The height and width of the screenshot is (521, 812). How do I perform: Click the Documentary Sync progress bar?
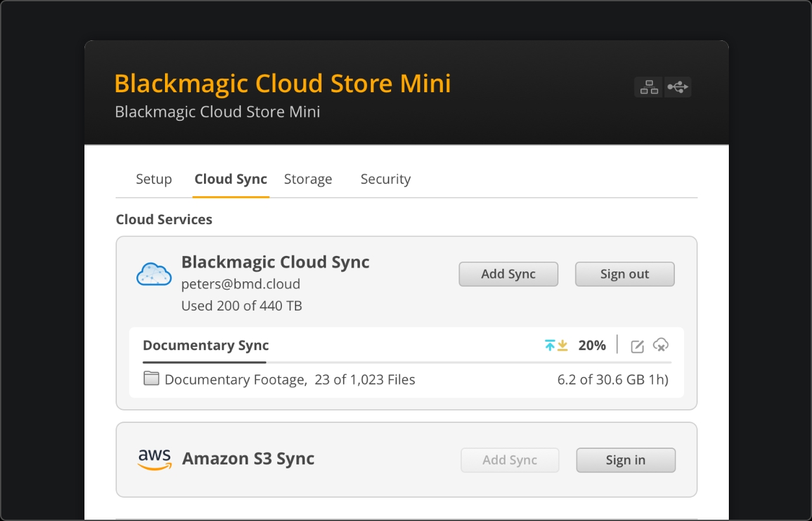(407, 362)
